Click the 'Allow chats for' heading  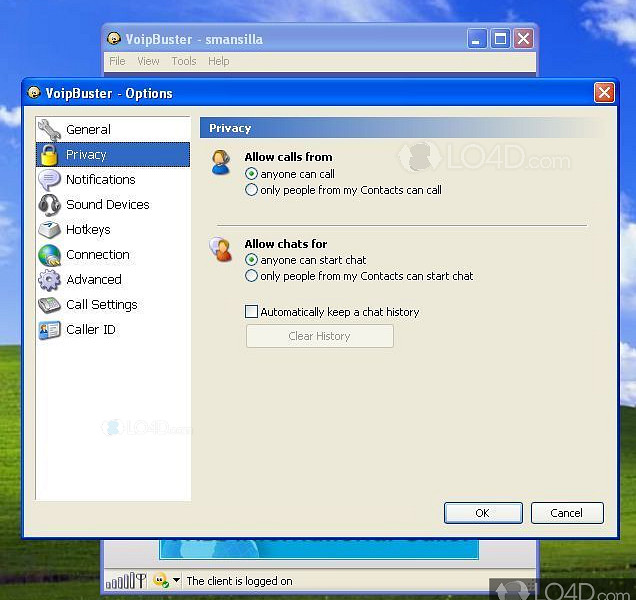tap(286, 244)
